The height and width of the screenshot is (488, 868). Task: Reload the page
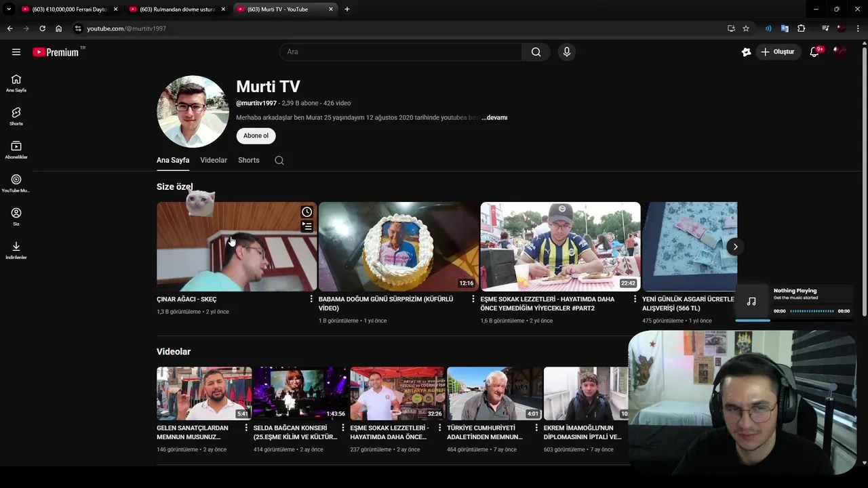(42, 28)
